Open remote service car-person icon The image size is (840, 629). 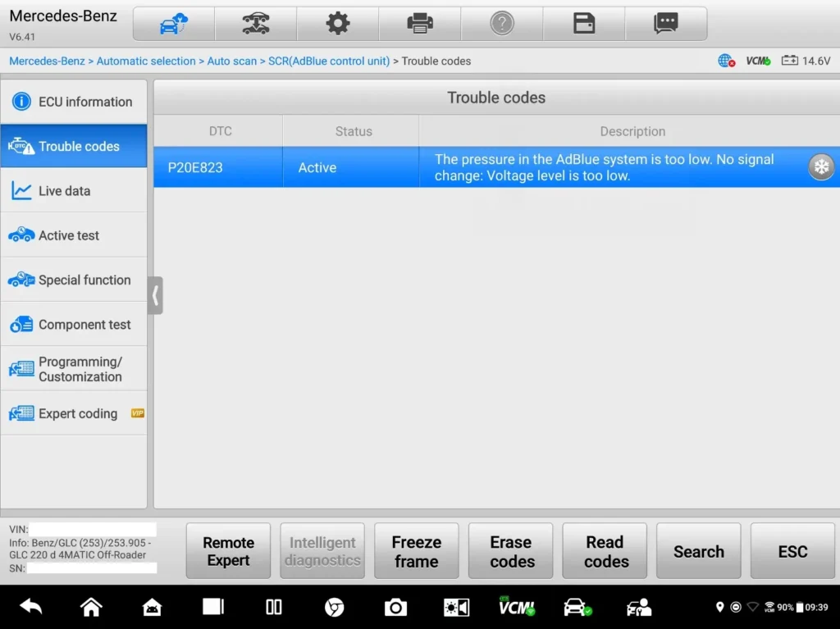(639, 607)
